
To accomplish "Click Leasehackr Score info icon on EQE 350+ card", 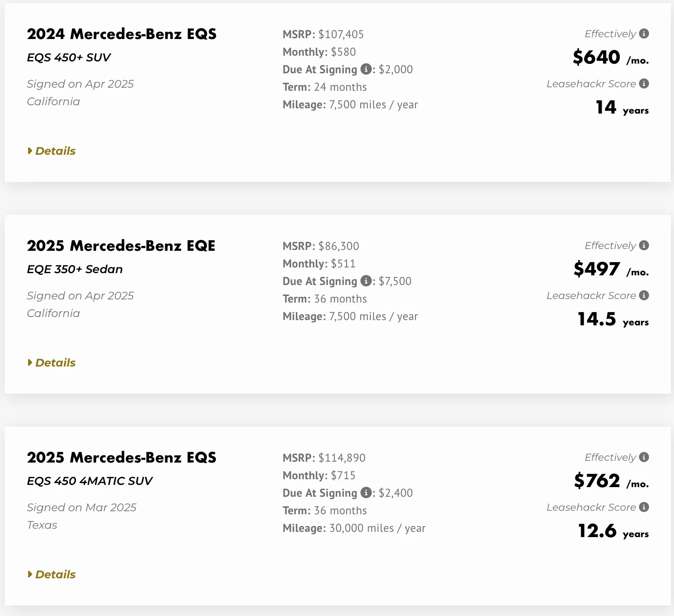I will 644,296.
